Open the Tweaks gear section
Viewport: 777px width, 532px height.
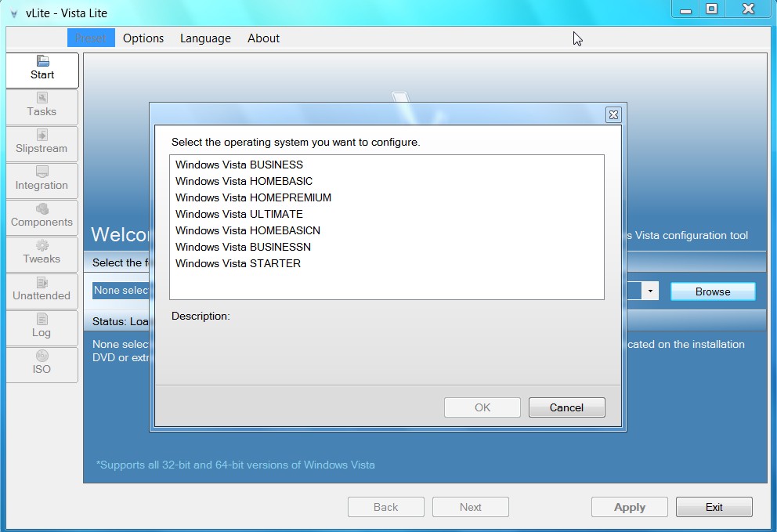pos(42,255)
